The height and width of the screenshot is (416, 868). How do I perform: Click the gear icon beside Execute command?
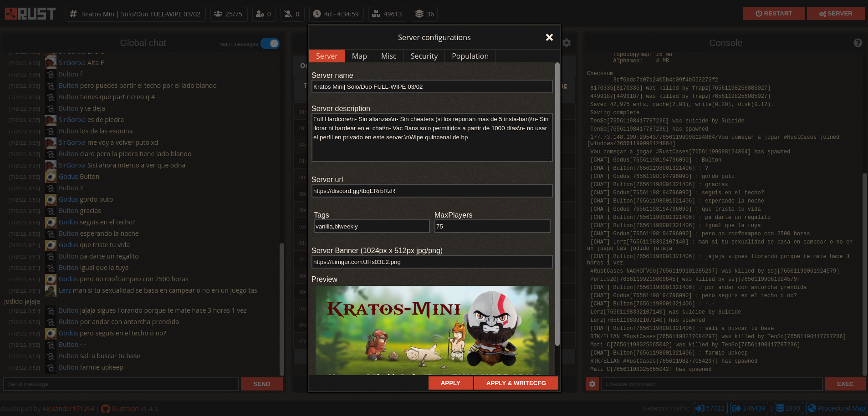click(592, 384)
